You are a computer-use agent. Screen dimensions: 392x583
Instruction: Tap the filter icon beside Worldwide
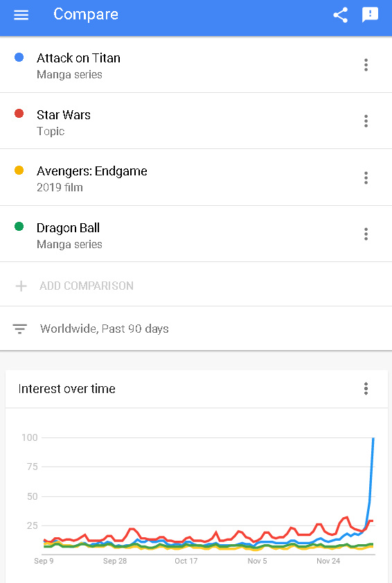click(x=19, y=329)
